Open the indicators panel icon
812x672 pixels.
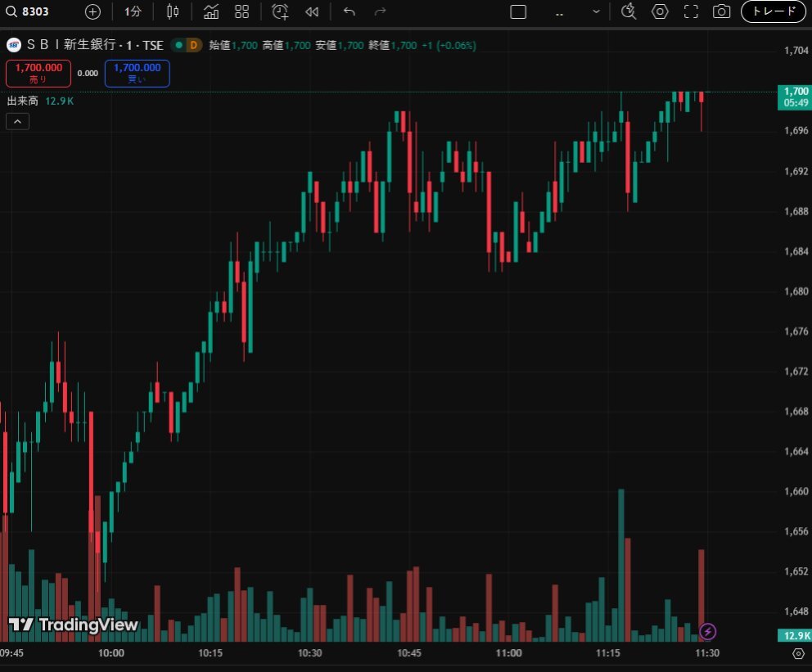click(x=211, y=11)
